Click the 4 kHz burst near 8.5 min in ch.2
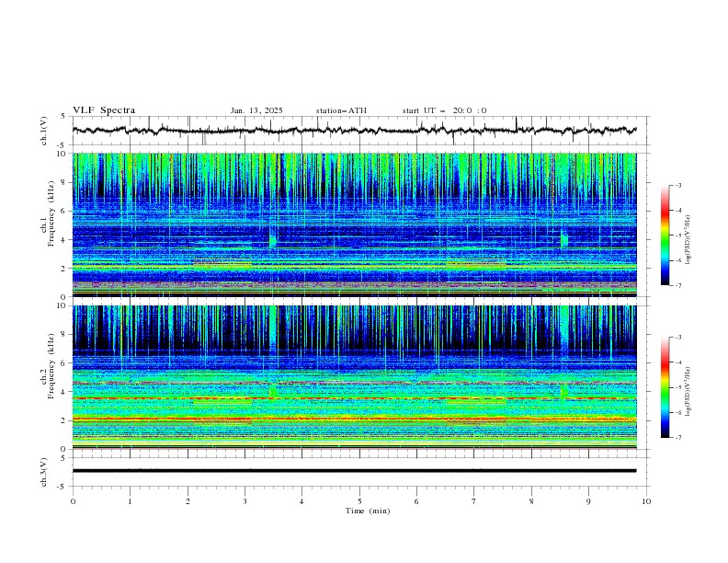Viewport: 728px width, 563px height. 563,391
